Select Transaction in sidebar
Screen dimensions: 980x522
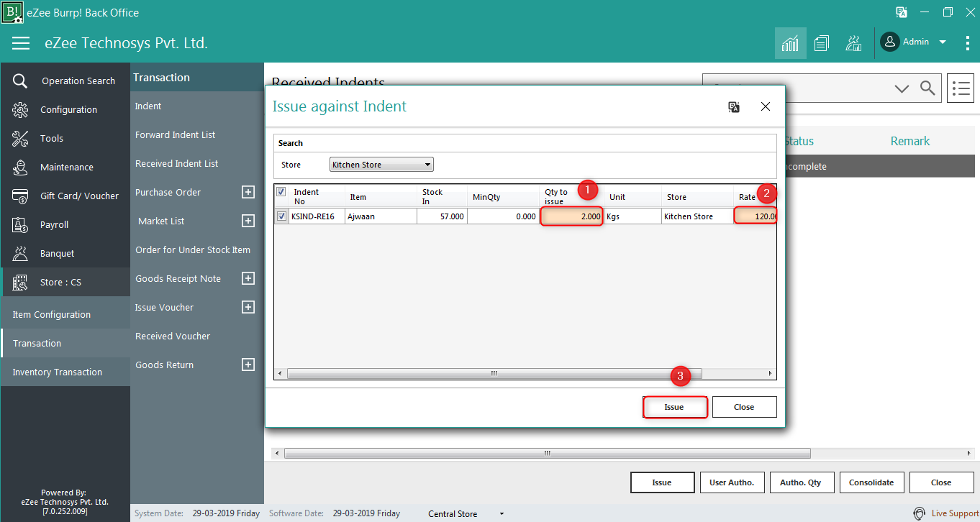point(65,343)
